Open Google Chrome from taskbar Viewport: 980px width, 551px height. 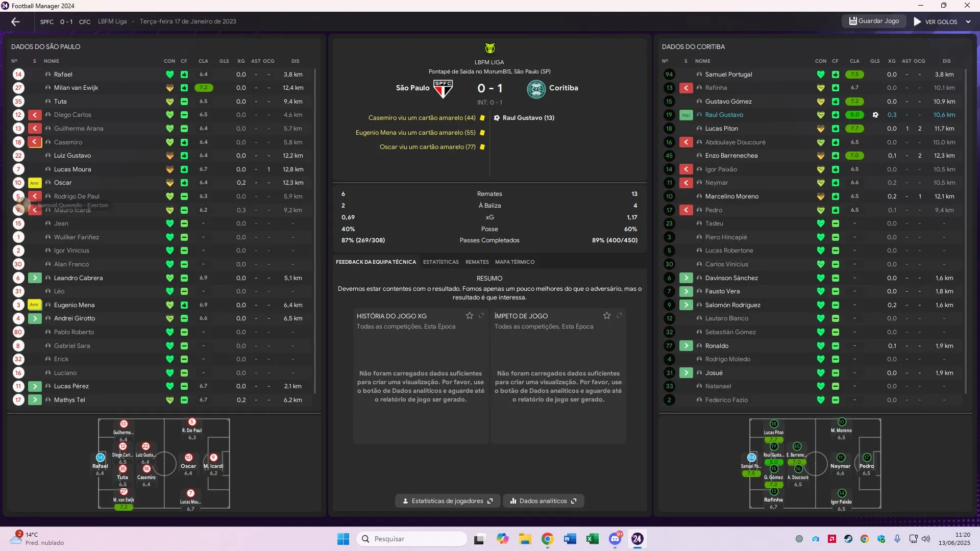[547, 539]
